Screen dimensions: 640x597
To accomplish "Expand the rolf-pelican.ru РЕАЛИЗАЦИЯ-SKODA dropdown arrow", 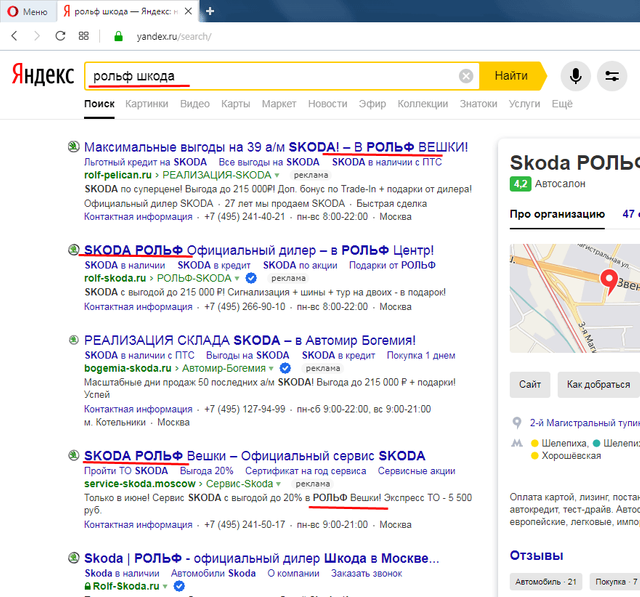I will (277, 175).
